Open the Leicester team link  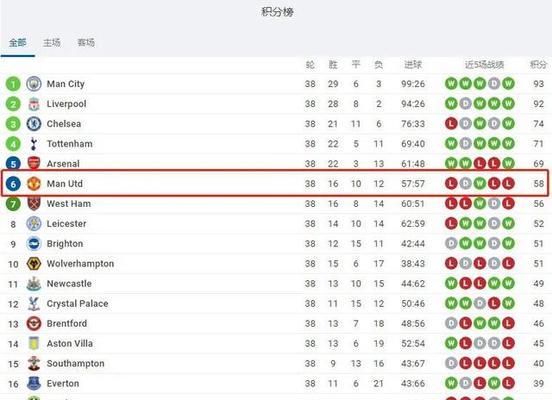pyautogui.click(x=67, y=224)
